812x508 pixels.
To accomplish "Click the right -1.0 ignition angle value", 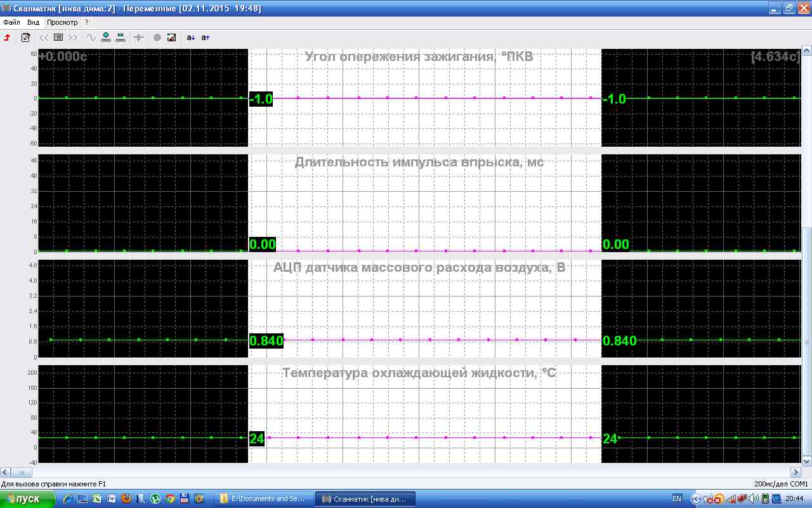I will tap(614, 99).
